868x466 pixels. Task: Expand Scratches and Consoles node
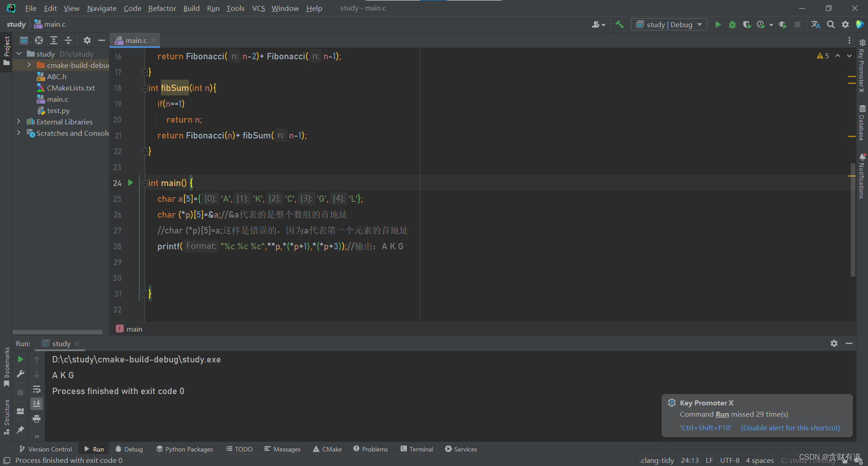19,133
